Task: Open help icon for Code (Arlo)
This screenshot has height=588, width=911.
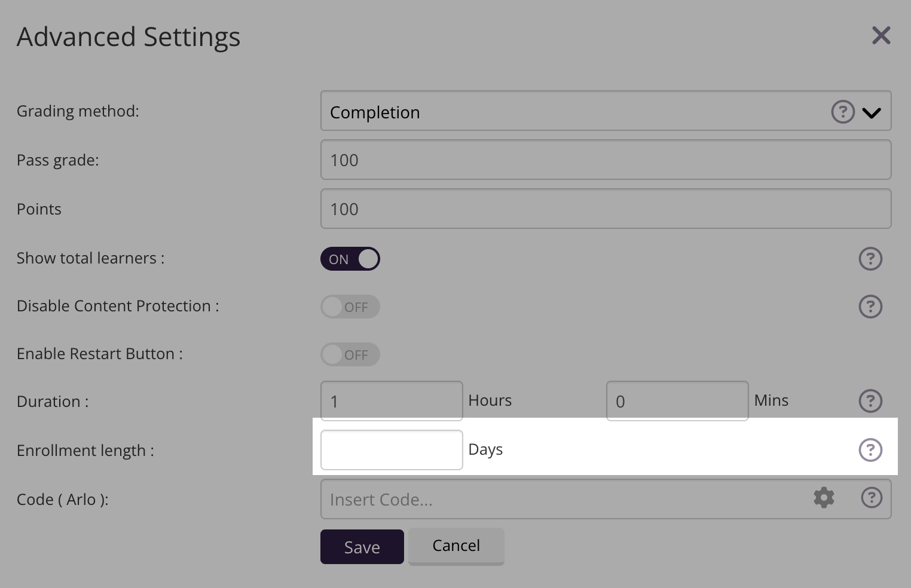Action: pyautogui.click(x=871, y=498)
